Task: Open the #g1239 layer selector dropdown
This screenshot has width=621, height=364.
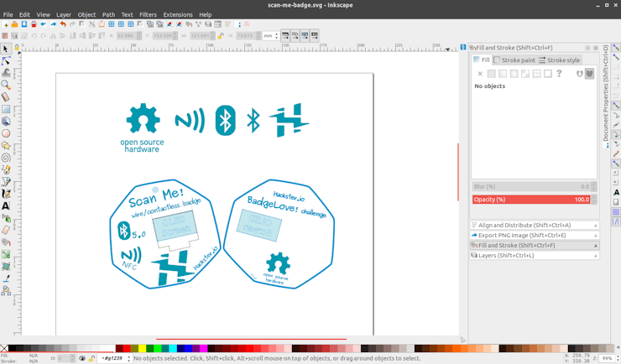Action: pyautogui.click(x=115, y=358)
